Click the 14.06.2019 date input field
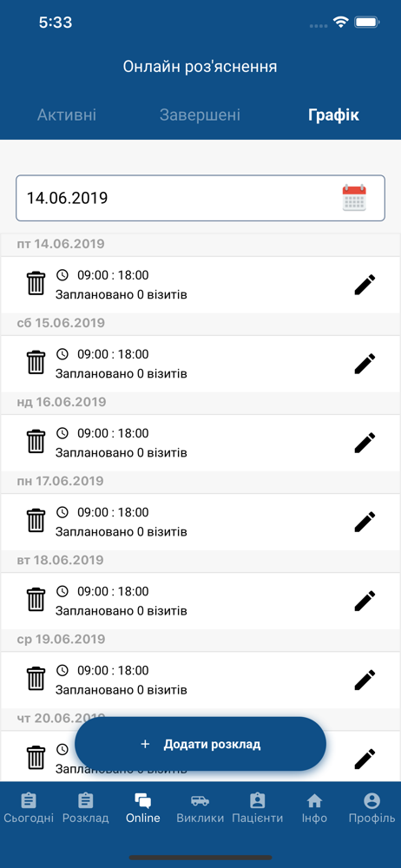 click(x=200, y=198)
